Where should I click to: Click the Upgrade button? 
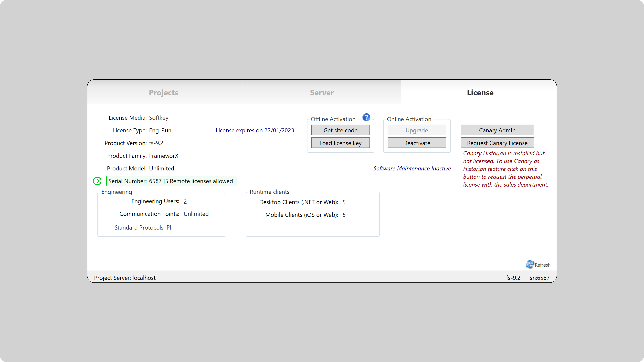(x=417, y=130)
